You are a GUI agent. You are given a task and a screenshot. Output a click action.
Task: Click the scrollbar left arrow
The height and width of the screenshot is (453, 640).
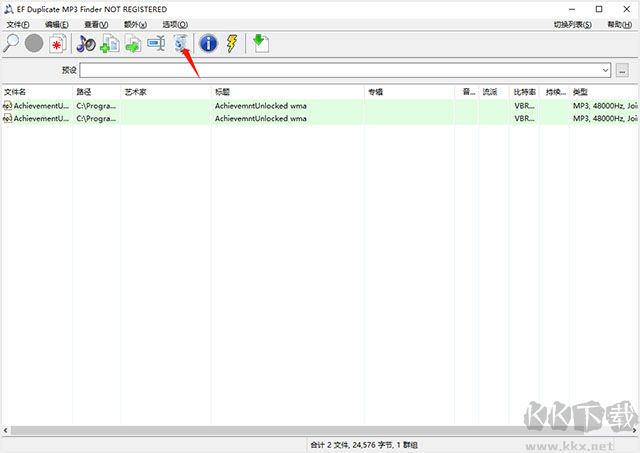click(x=5, y=430)
